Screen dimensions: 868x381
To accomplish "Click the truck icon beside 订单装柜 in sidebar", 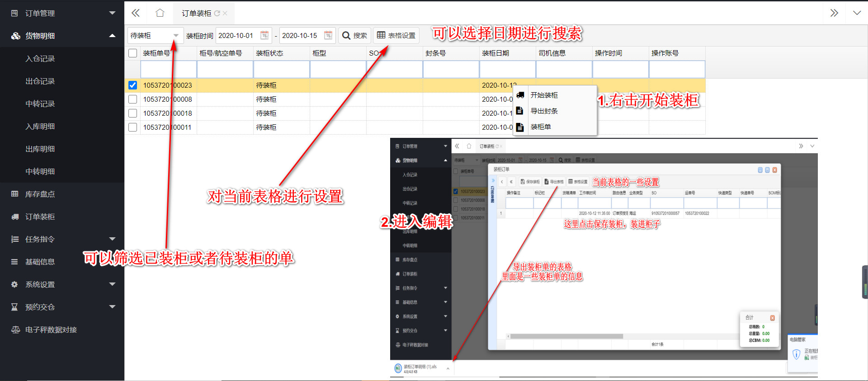I will (15, 216).
